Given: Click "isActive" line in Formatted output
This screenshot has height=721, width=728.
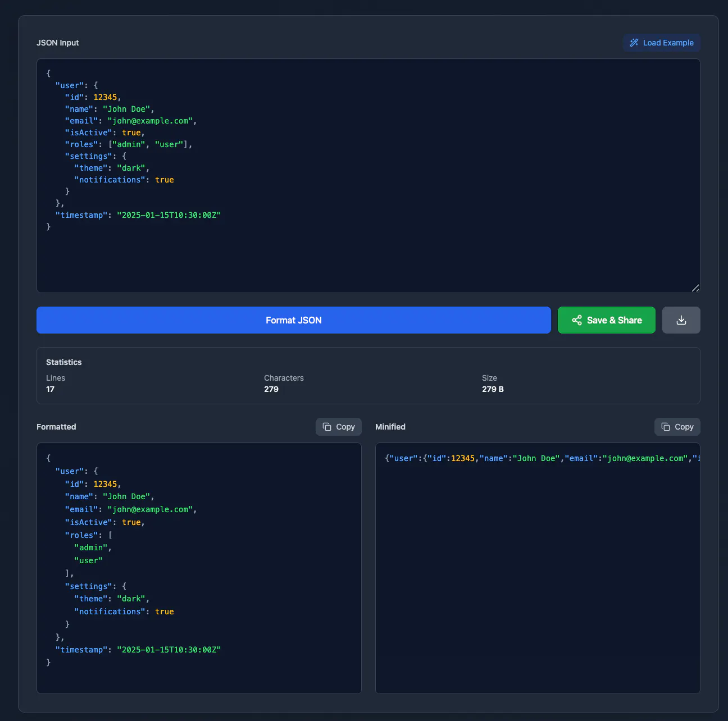Looking at the screenshot, I should [x=105, y=522].
